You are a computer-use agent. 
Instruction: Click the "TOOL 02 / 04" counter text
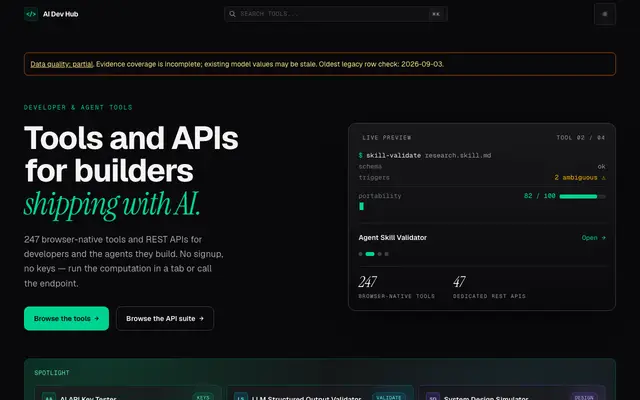pos(580,138)
